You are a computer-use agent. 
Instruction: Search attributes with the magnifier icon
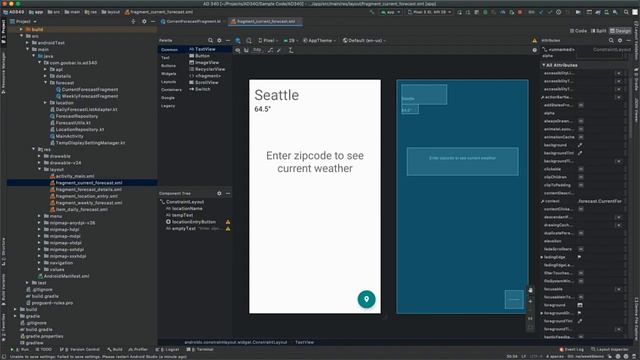[611, 40]
